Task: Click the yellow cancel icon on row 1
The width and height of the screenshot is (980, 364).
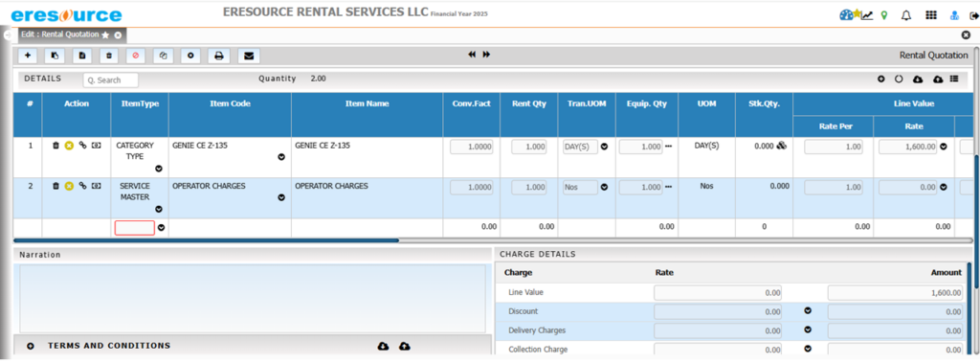Action: pos(69,145)
